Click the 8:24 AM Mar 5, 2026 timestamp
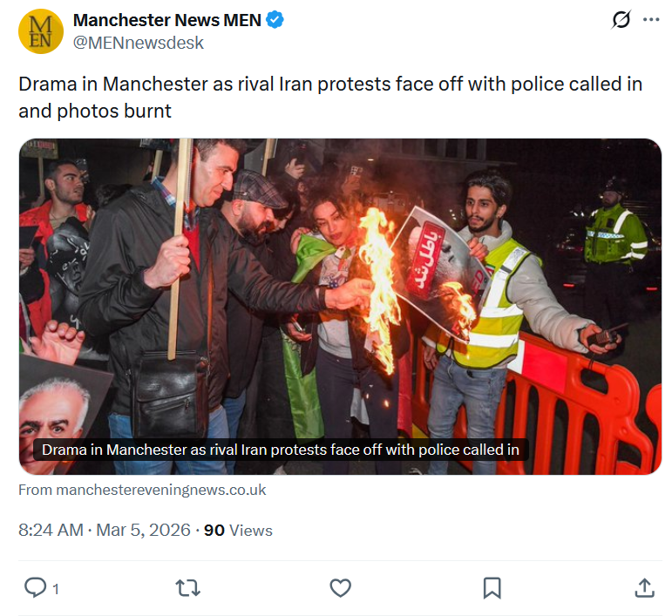This screenshot has width=672, height=616. [x=104, y=531]
